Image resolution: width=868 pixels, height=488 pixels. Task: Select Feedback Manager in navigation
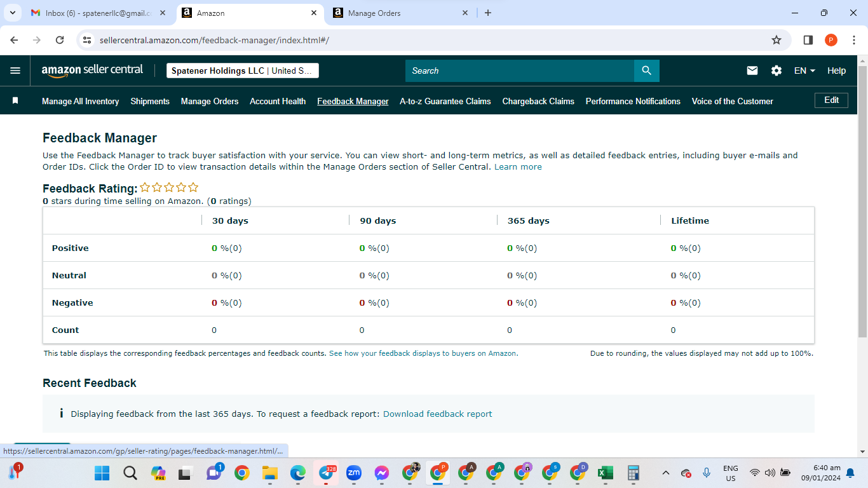pyautogui.click(x=353, y=101)
